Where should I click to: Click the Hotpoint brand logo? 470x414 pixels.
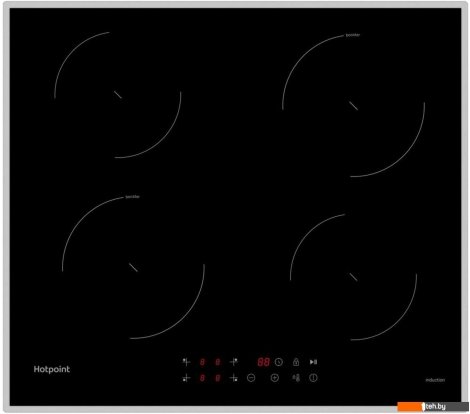coord(52,369)
